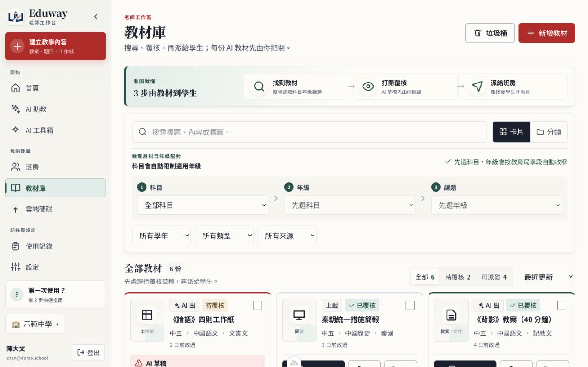This screenshot has height=367, width=588.
Task: Open the 最近更新 sort dropdown
Action: click(546, 277)
